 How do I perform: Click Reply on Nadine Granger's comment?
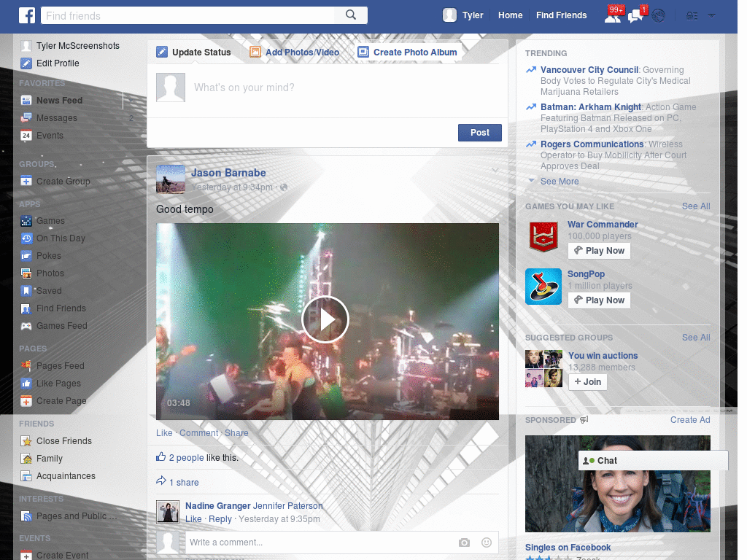[x=220, y=519]
